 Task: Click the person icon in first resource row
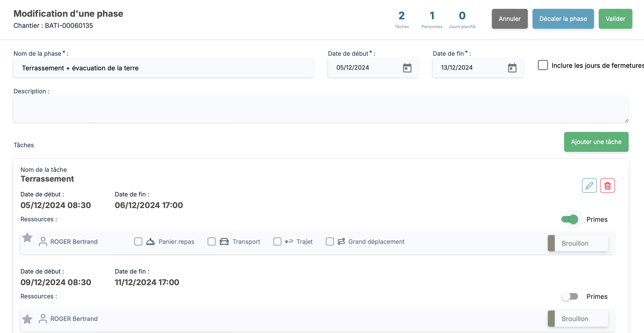[43, 242]
